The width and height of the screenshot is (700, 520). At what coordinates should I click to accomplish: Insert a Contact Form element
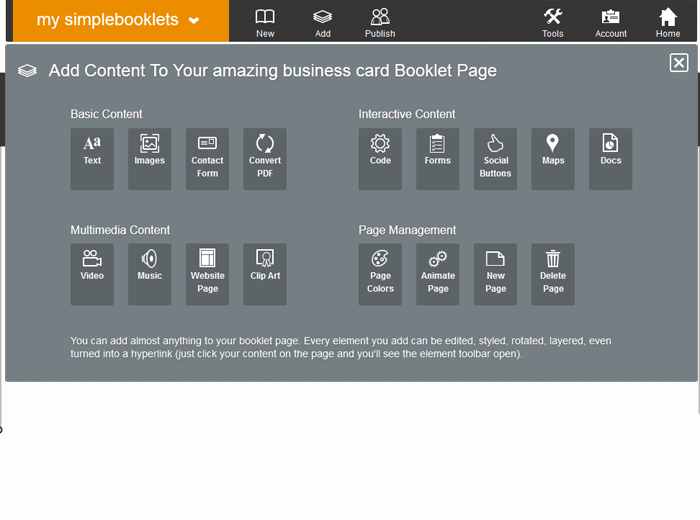(207, 158)
